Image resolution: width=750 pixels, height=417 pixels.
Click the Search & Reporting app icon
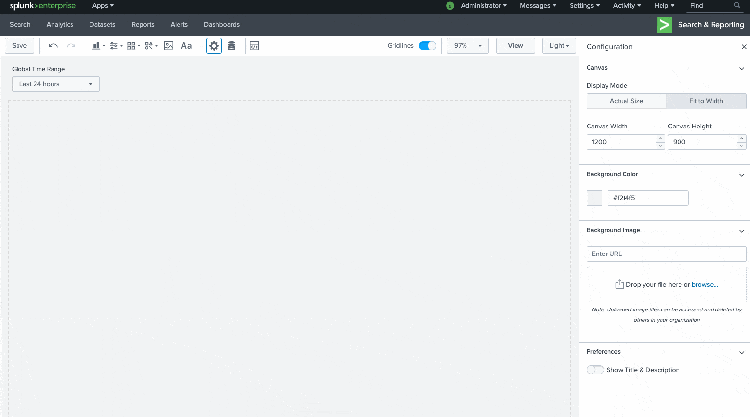(664, 24)
